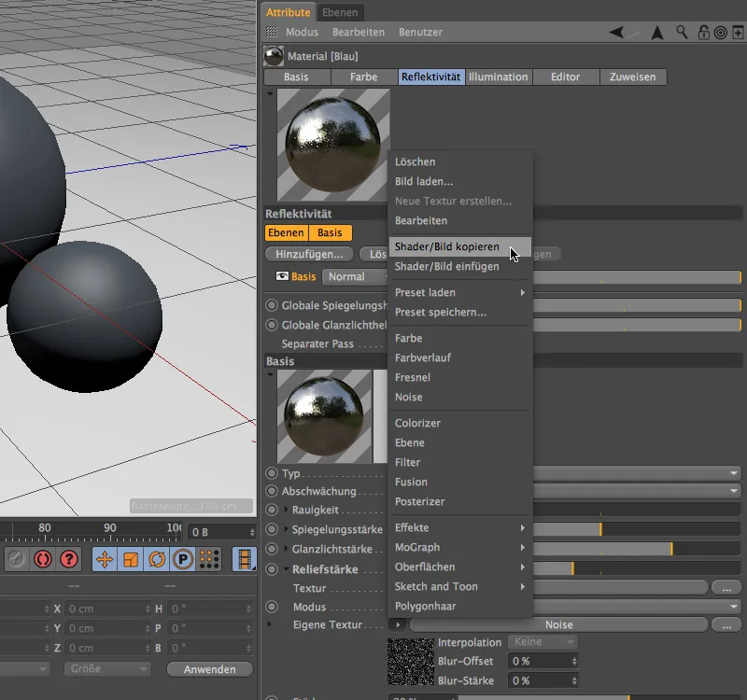Toggle the Glanzlichtstärke animation dot
This screenshot has height=700, width=747.
coord(272,549)
